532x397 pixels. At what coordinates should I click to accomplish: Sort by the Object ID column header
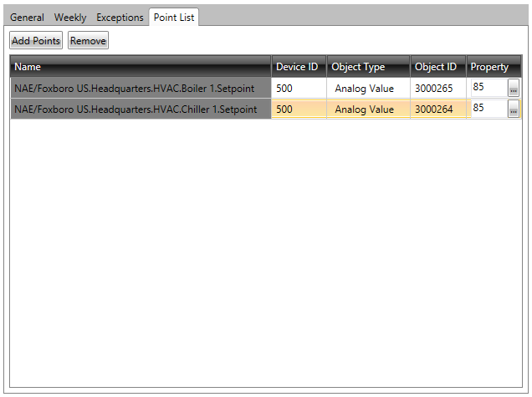point(437,67)
